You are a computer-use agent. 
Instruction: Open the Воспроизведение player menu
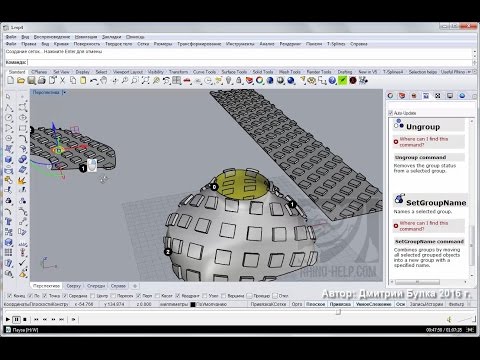pos(52,37)
